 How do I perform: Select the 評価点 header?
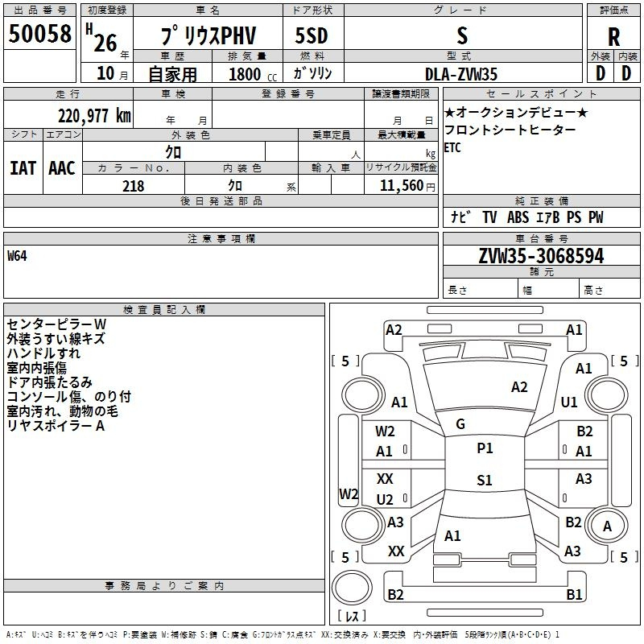(x=613, y=10)
